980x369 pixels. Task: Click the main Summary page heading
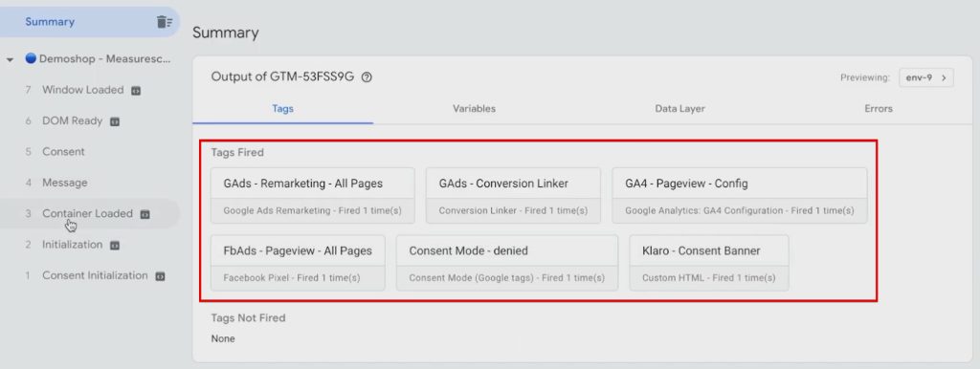tap(226, 33)
